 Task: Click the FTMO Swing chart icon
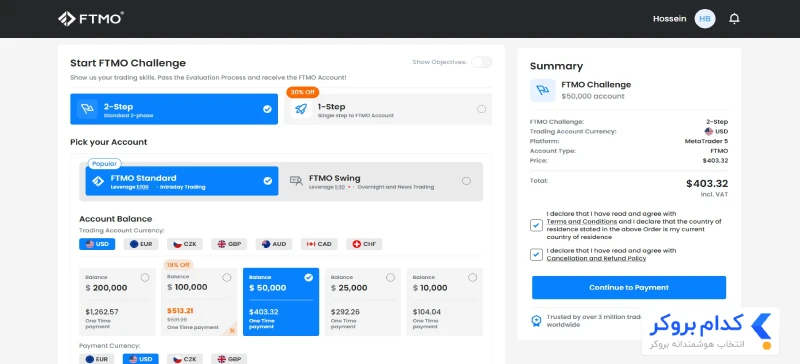coord(296,181)
